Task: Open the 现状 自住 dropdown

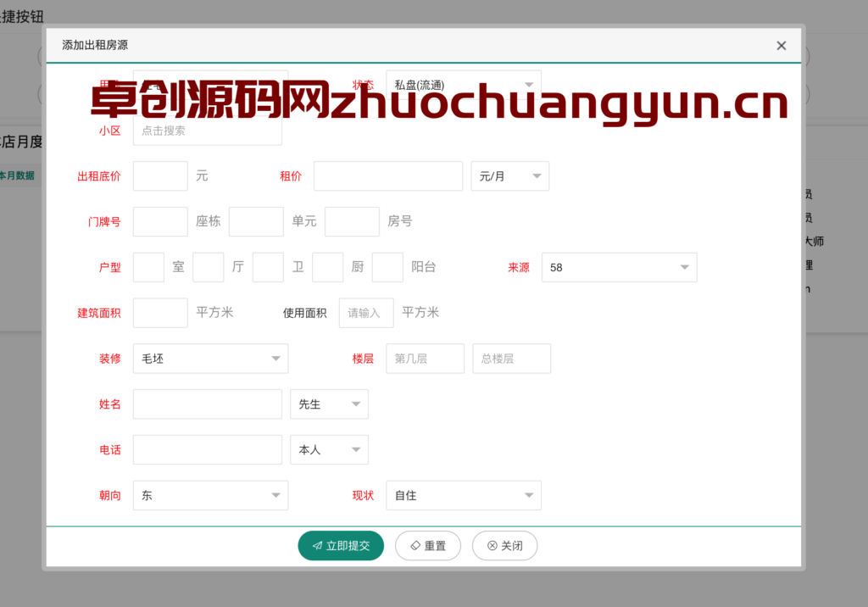Action: click(x=464, y=495)
